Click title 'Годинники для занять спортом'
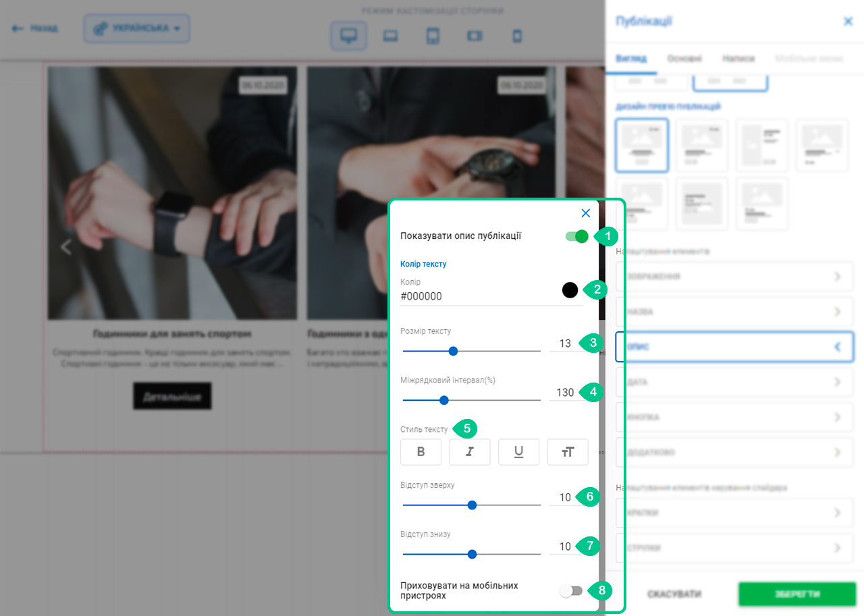Image resolution: width=864 pixels, height=616 pixels. (x=172, y=333)
